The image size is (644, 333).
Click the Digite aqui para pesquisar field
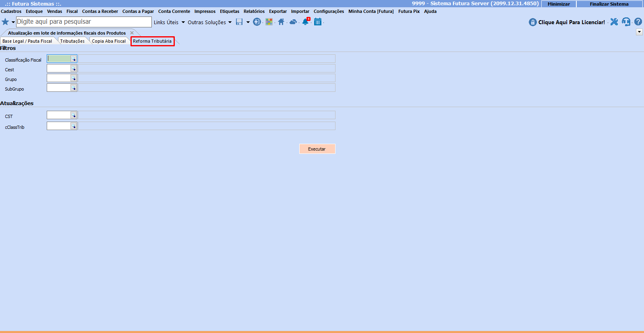coord(84,22)
